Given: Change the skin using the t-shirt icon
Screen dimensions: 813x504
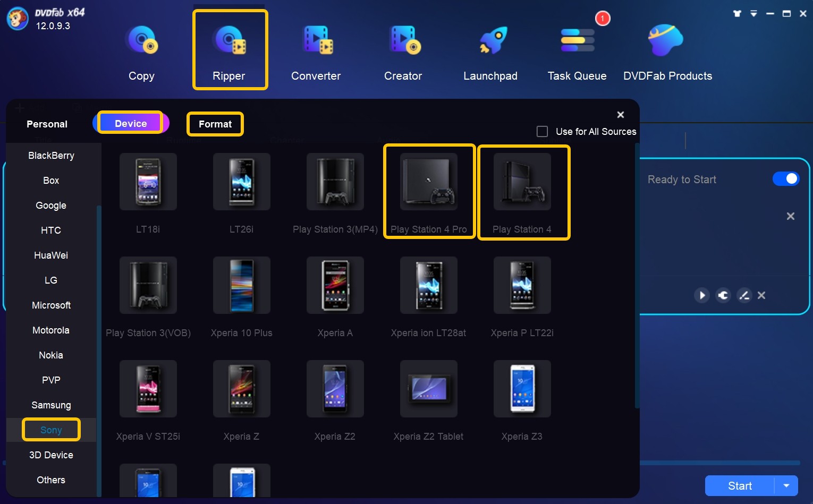Looking at the screenshot, I should point(737,13).
